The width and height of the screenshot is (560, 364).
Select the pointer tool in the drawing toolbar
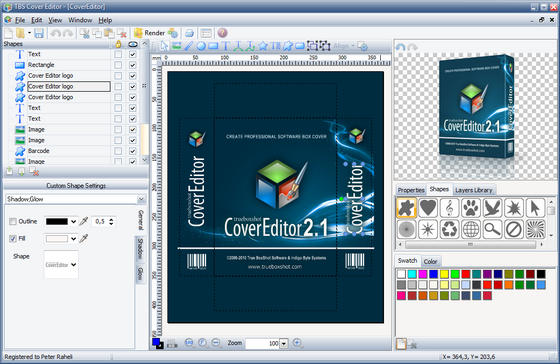(164, 46)
